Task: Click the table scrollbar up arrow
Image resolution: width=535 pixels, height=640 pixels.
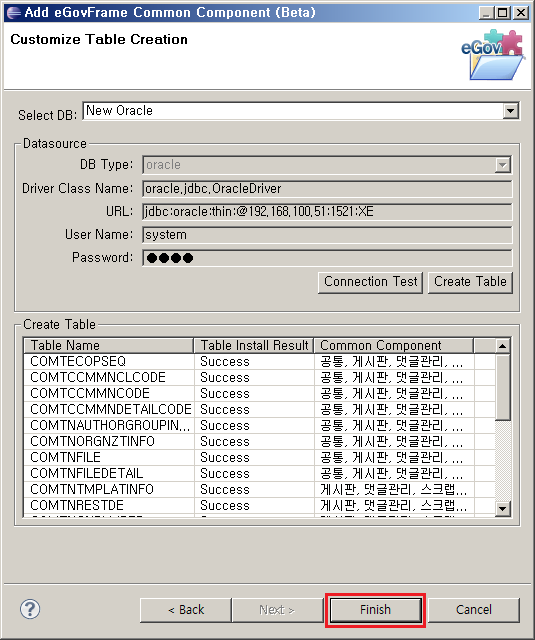Action: (503, 346)
